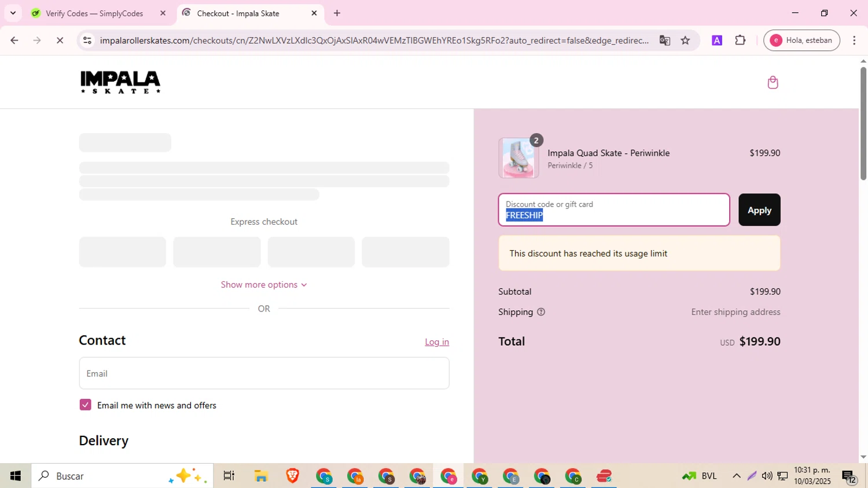Switch to the Verify Codes SimplyCodes tab

[94, 13]
